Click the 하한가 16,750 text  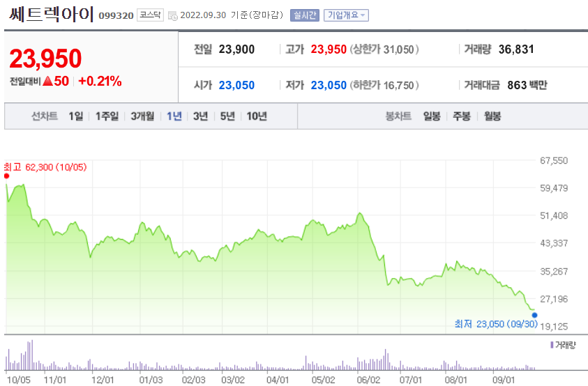pos(384,86)
